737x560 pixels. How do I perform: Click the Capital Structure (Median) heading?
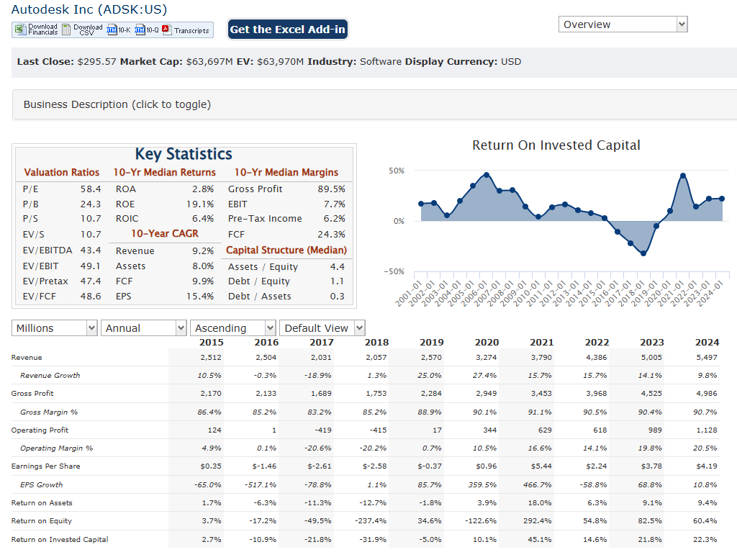pos(286,250)
